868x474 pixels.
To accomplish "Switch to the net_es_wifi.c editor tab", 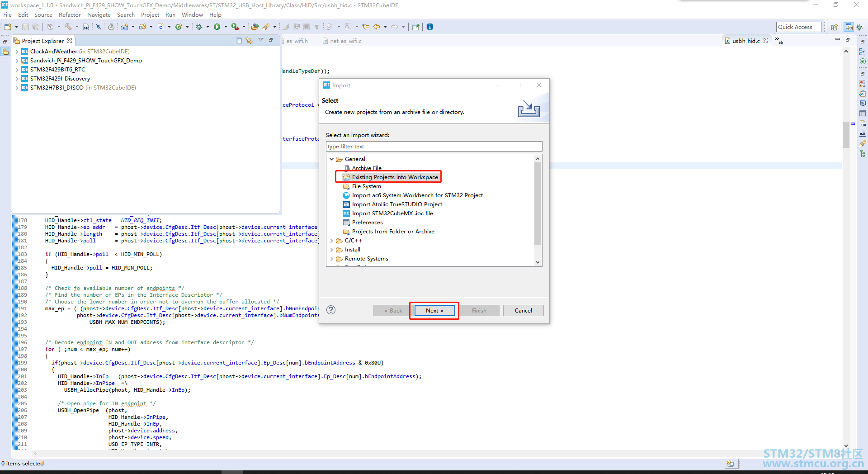I will (342, 41).
